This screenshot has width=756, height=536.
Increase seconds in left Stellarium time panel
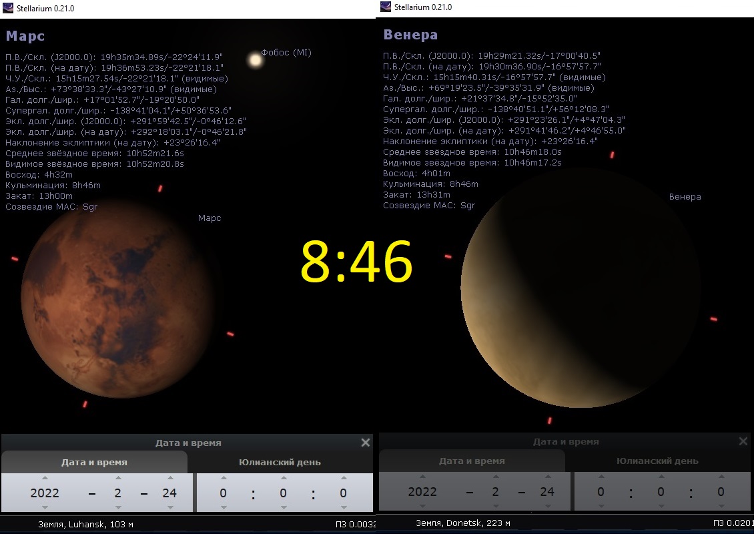click(344, 478)
